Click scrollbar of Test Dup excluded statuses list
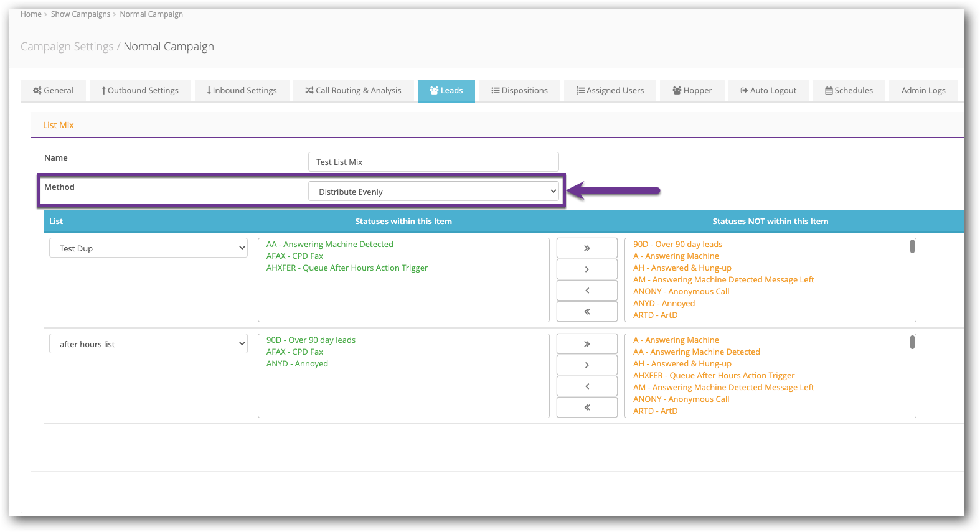 (912, 247)
